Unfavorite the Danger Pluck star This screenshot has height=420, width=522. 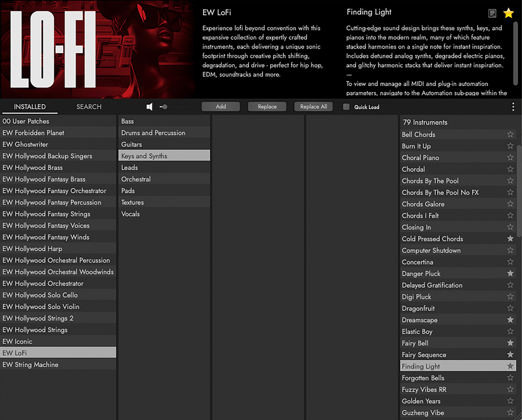pos(510,273)
